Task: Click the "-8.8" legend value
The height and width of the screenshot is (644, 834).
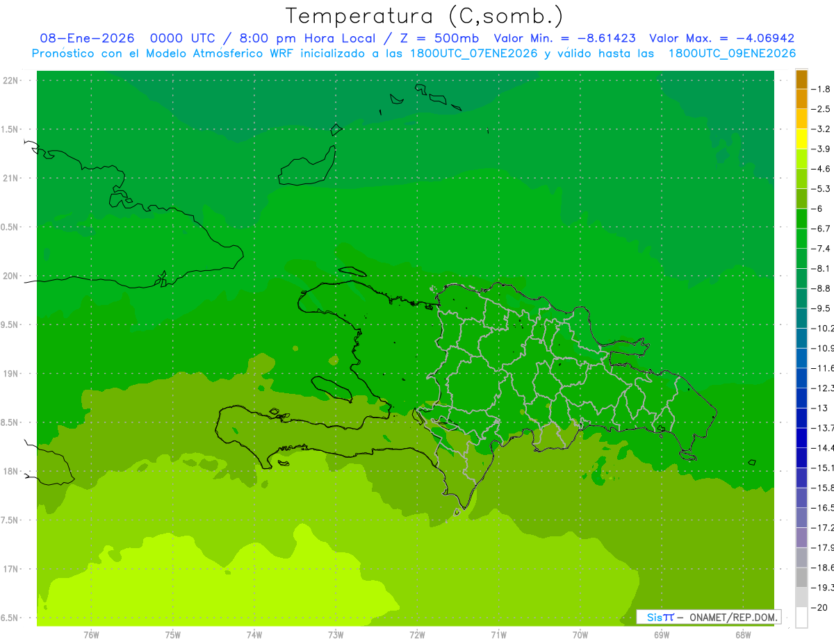Action: coord(822,288)
